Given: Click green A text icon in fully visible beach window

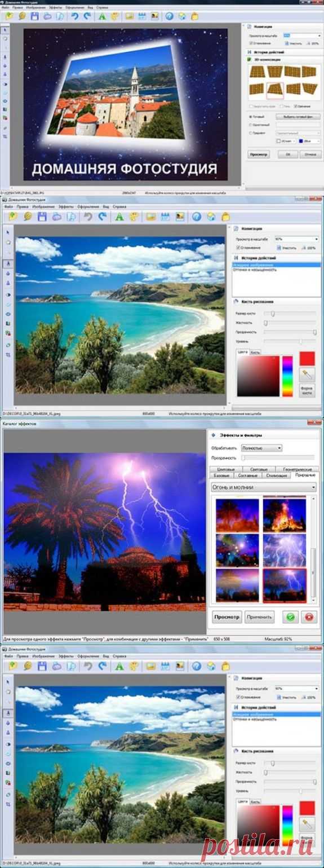Looking at the screenshot, I should coord(118,216).
